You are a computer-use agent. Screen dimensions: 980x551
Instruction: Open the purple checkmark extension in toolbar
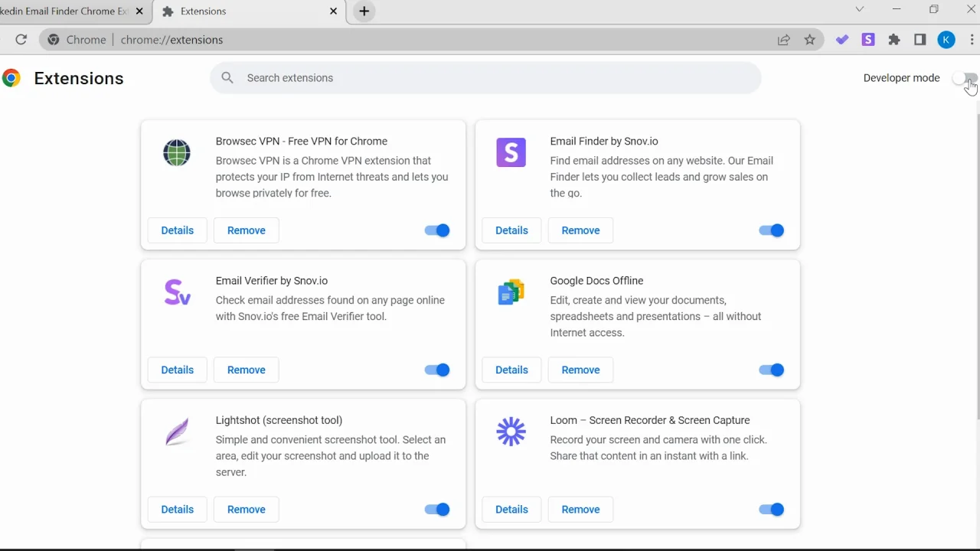click(842, 40)
